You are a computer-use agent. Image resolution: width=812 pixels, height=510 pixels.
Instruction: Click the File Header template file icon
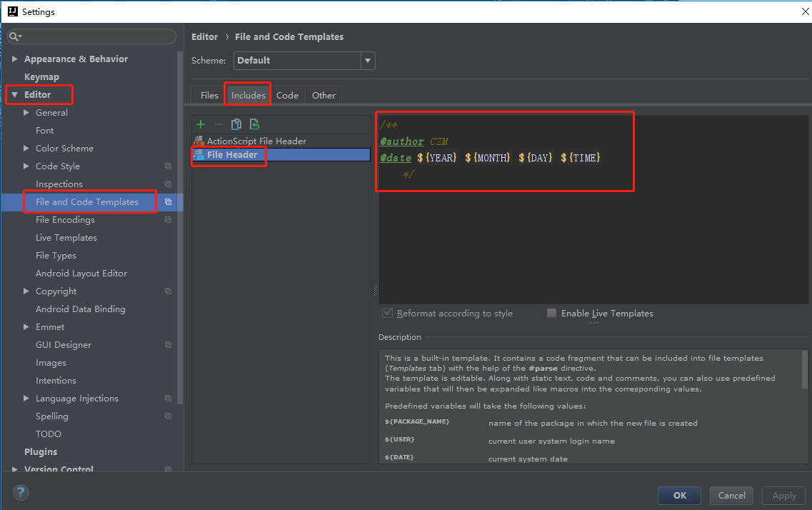199,154
